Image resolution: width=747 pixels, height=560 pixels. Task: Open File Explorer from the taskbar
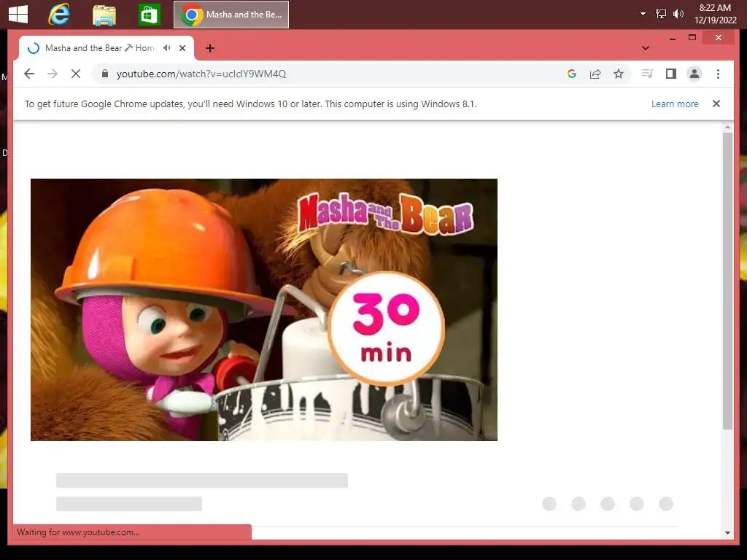pos(104,15)
